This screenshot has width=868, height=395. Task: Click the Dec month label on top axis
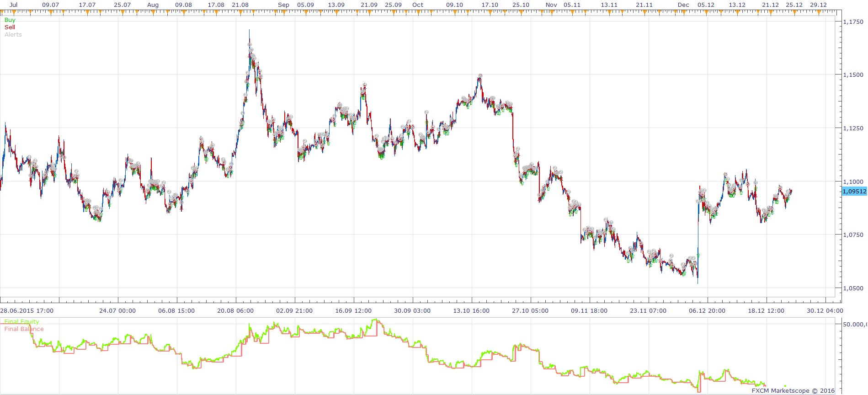(x=684, y=5)
